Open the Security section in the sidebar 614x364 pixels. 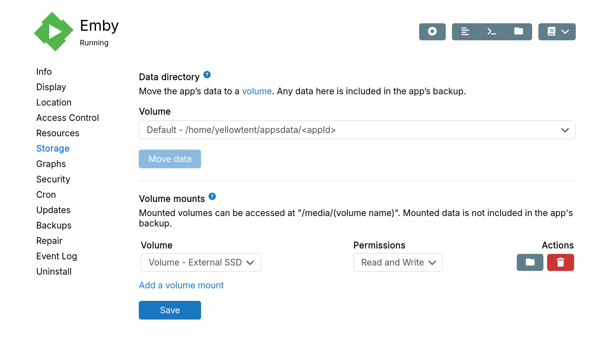pyautogui.click(x=53, y=180)
